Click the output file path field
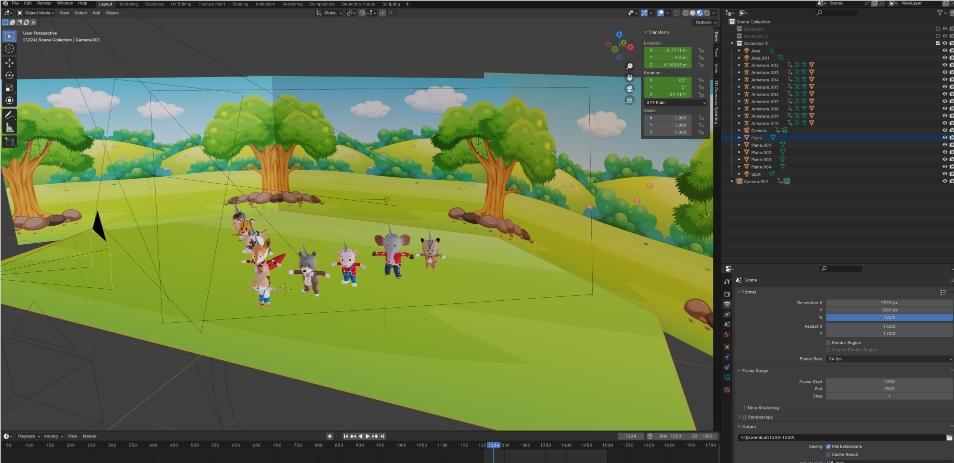 click(841, 437)
